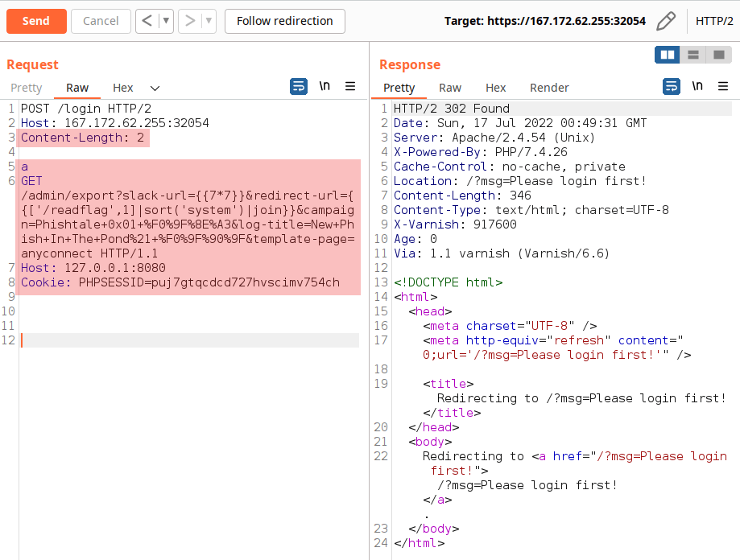740x560 pixels.
Task: Click the Server: Apache/2.4.54 response header
Action: coord(494,138)
